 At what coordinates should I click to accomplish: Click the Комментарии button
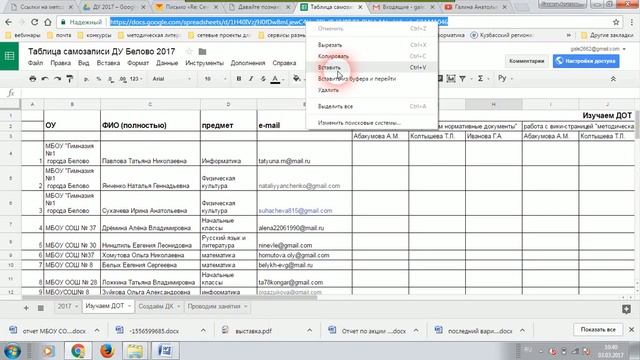pos(527,61)
